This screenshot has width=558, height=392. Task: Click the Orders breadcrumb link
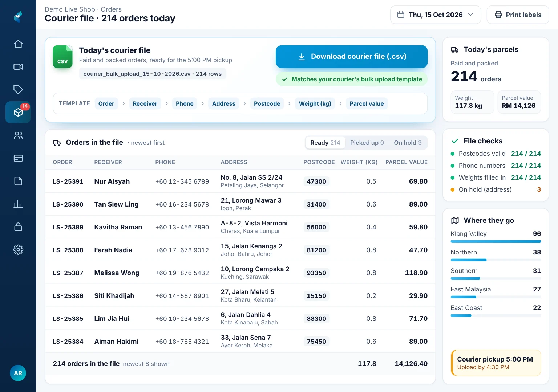(x=111, y=9)
